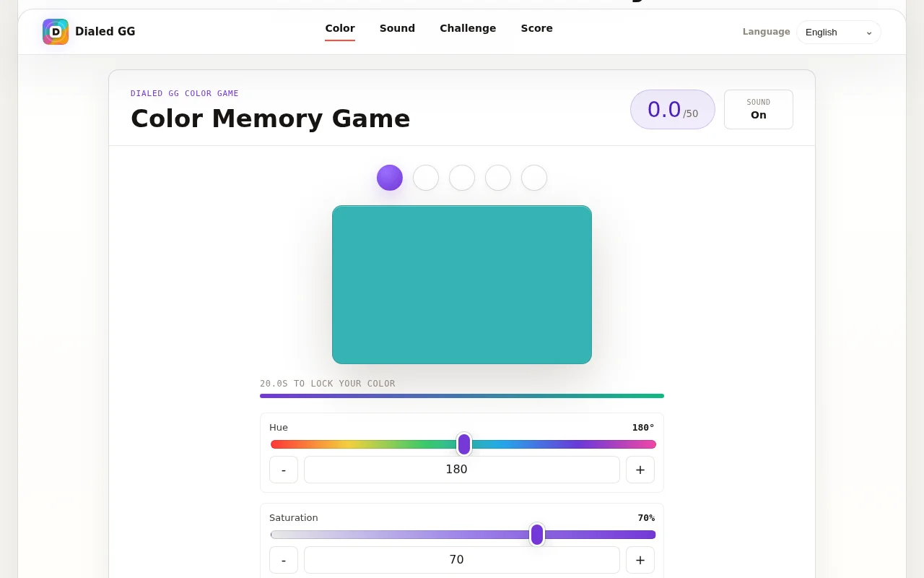Open the Challenge tab
924x578 pixels.
click(468, 28)
